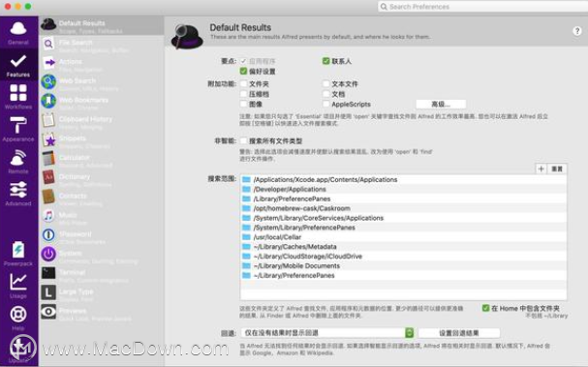This screenshot has height=367, width=588.
Task: Toggle the 偏好设置 checkbox
Action: coord(244,71)
